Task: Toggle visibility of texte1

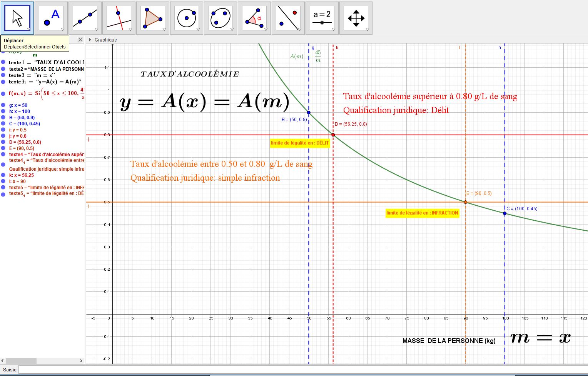Action: 3,62
